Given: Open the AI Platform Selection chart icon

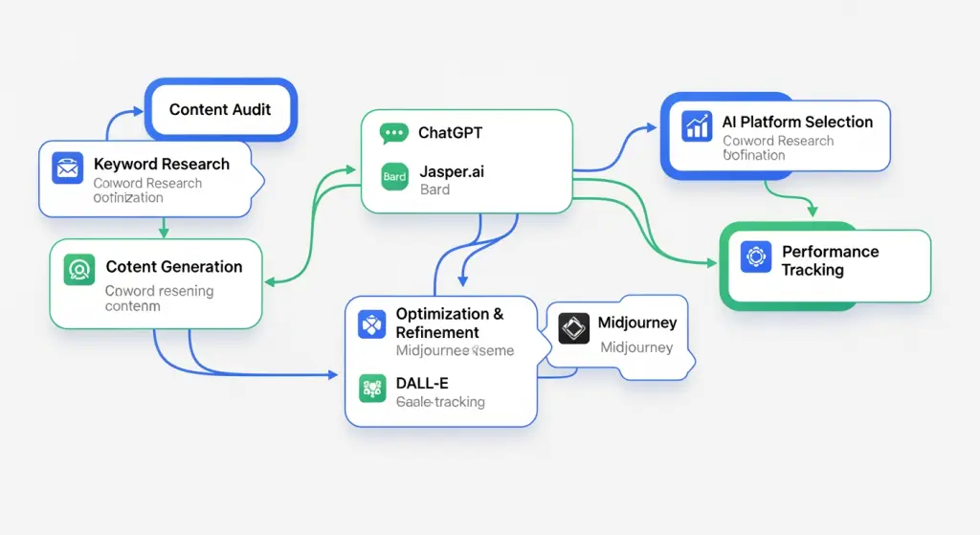Looking at the screenshot, I should coord(698,125).
